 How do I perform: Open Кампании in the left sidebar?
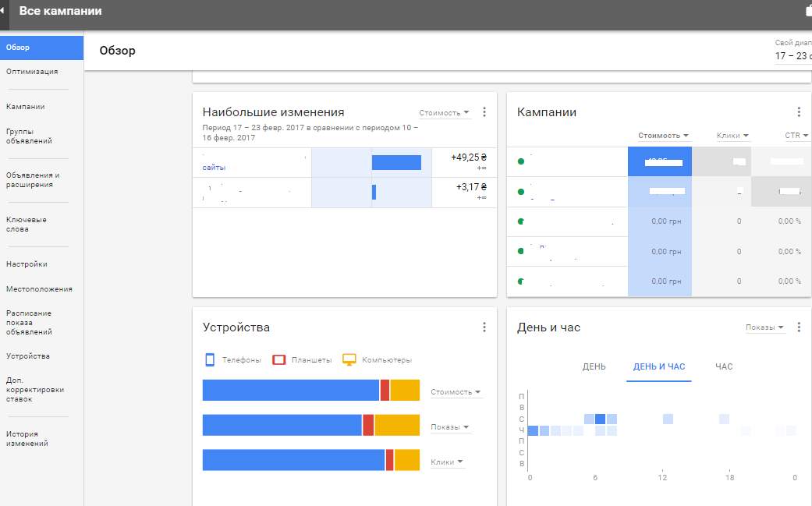[x=25, y=107]
